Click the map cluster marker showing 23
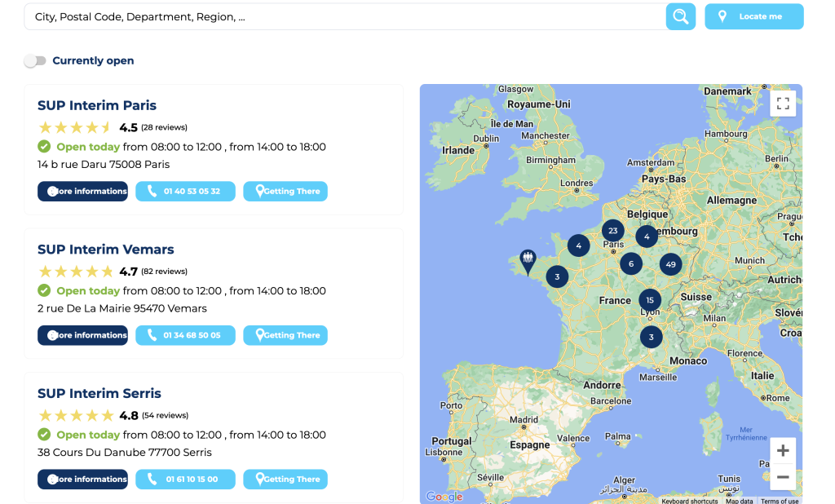This screenshot has height=504, width=835. pos(613,231)
